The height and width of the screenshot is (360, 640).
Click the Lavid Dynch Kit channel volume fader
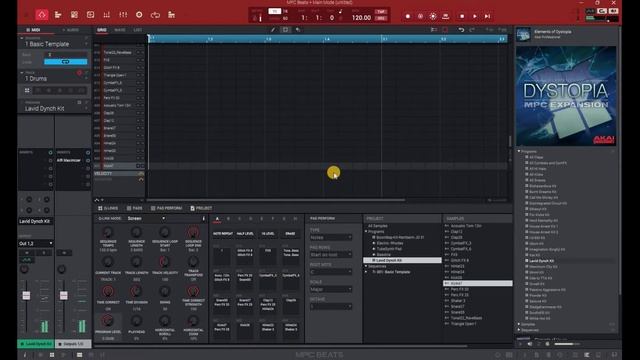click(26, 296)
